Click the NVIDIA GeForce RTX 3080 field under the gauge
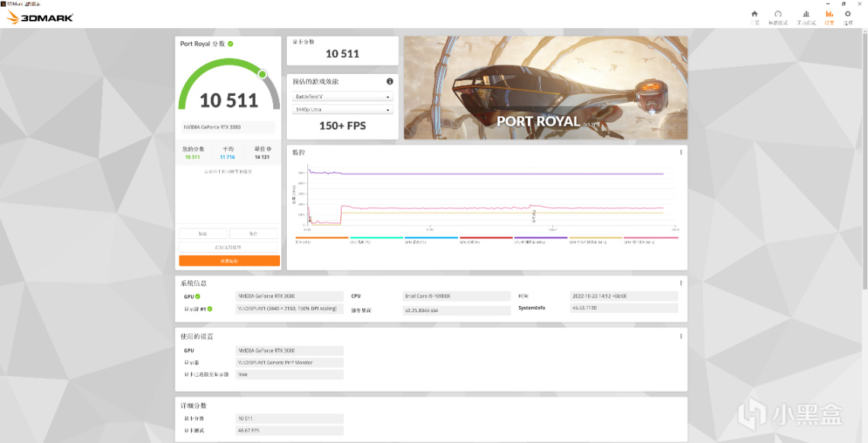Viewport: 868px width, 443px height. pos(228,127)
